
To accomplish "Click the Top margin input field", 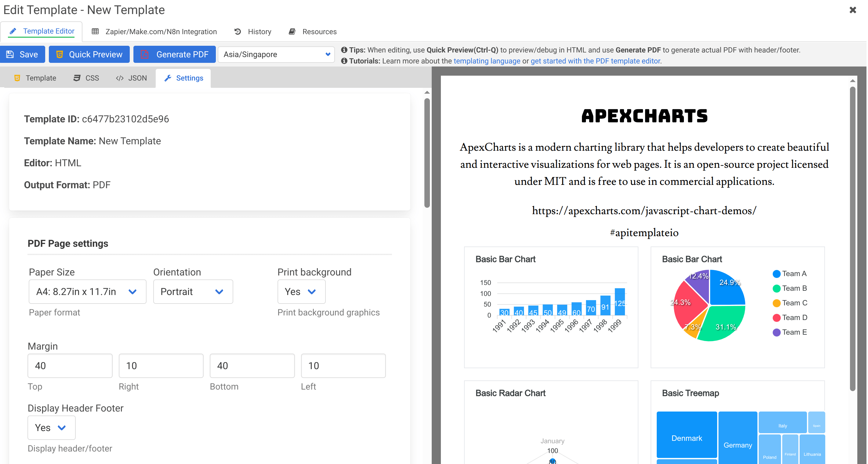I will click(x=70, y=366).
